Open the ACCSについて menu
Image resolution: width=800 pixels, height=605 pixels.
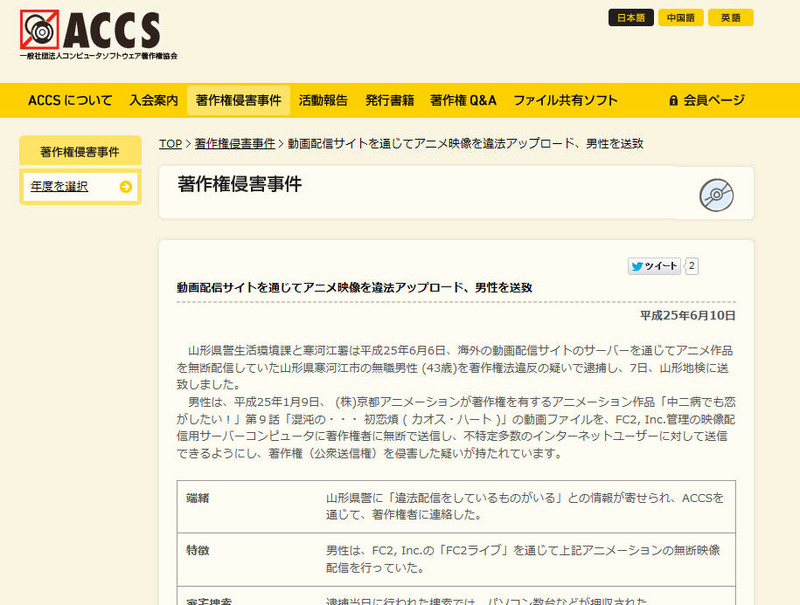[70, 100]
